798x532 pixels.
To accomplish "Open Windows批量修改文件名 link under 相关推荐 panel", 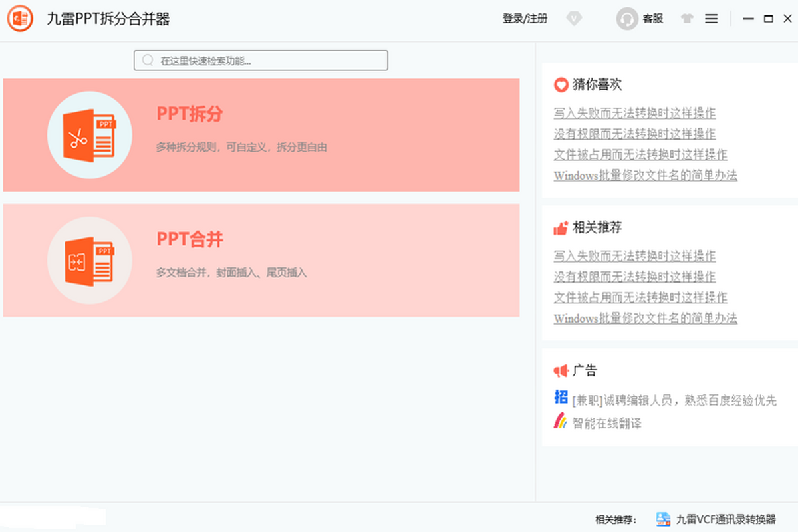I will pos(645,318).
